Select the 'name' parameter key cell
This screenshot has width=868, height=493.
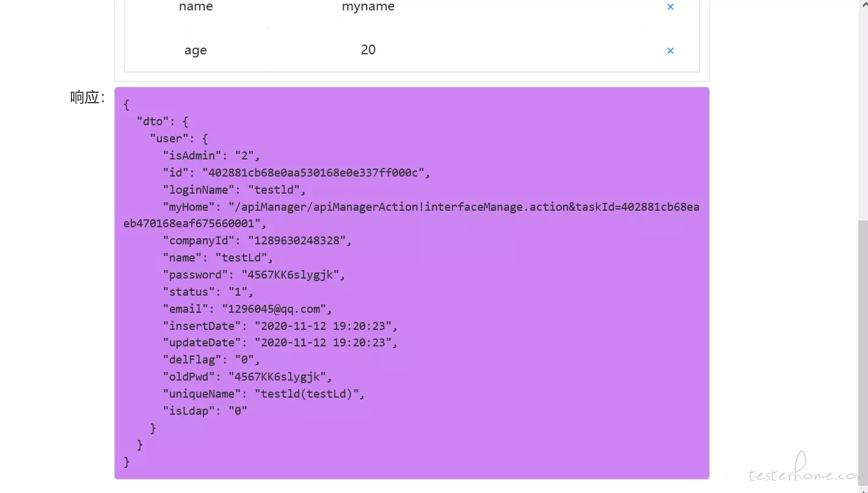(195, 7)
